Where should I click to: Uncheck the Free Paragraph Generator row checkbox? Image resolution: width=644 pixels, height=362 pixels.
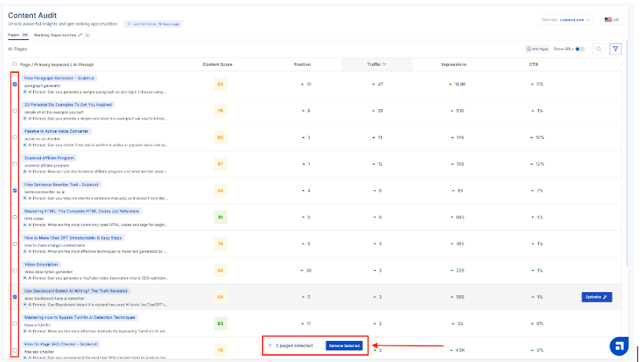point(15,84)
